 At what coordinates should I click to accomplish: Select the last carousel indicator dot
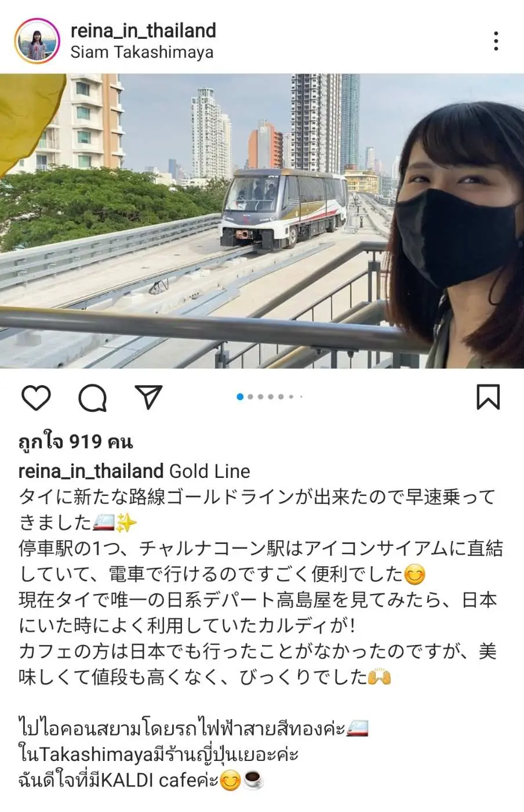point(301,397)
